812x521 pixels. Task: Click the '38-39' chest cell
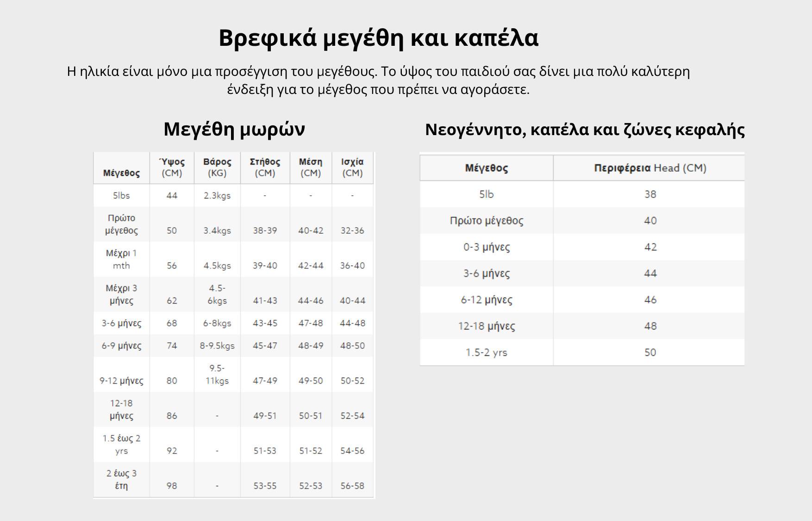tap(265, 230)
